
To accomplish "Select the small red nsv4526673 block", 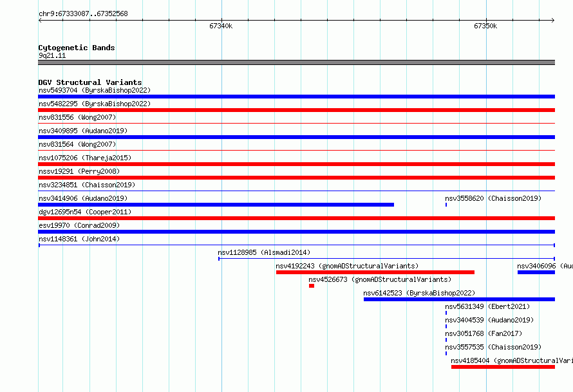I will click(x=312, y=286).
